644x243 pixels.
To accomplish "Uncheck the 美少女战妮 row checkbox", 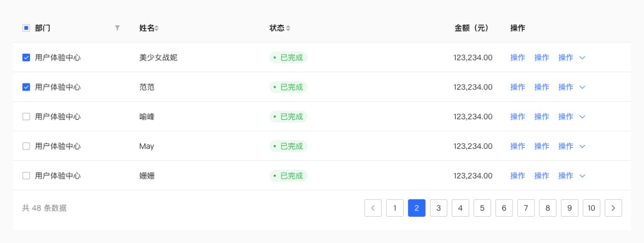I will click(x=26, y=57).
